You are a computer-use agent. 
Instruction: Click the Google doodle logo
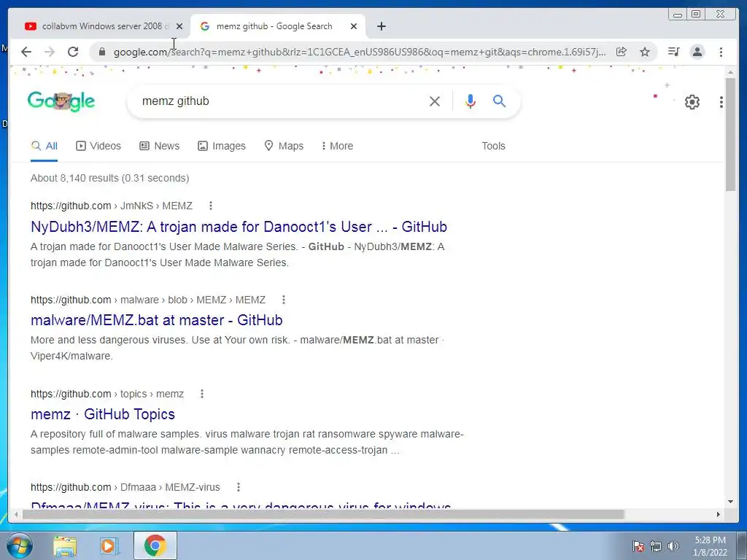[x=61, y=101]
